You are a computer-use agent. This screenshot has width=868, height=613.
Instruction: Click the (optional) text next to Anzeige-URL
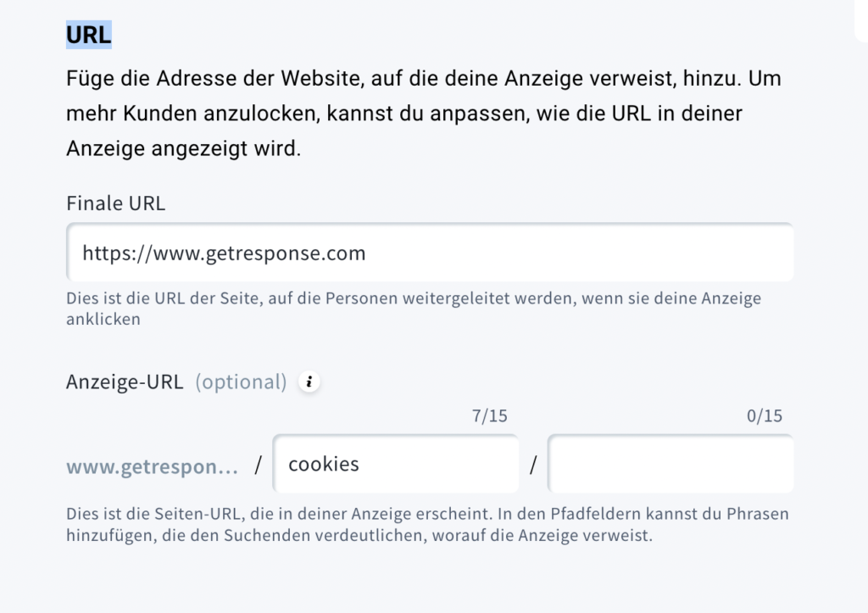241,382
